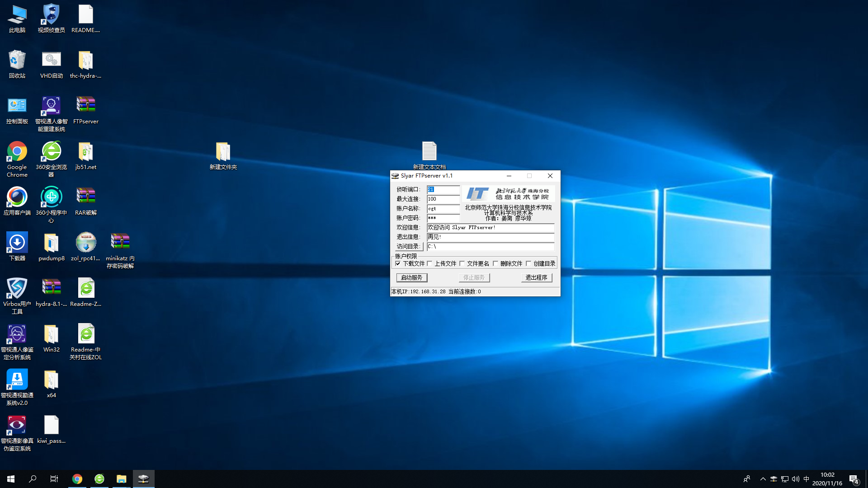The height and width of the screenshot is (488, 868).
Task: Select the kiwi_pass file icon
Action: (x=51, y=425)
